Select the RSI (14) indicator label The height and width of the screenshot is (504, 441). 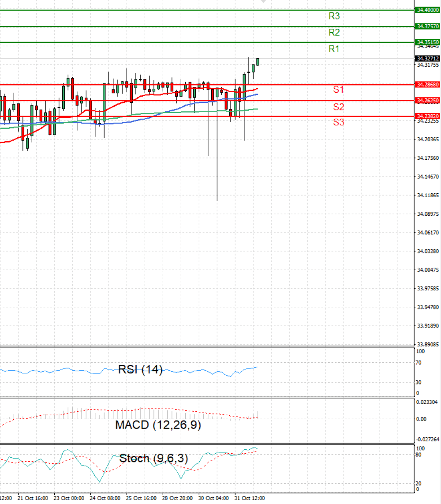[140, 370]
